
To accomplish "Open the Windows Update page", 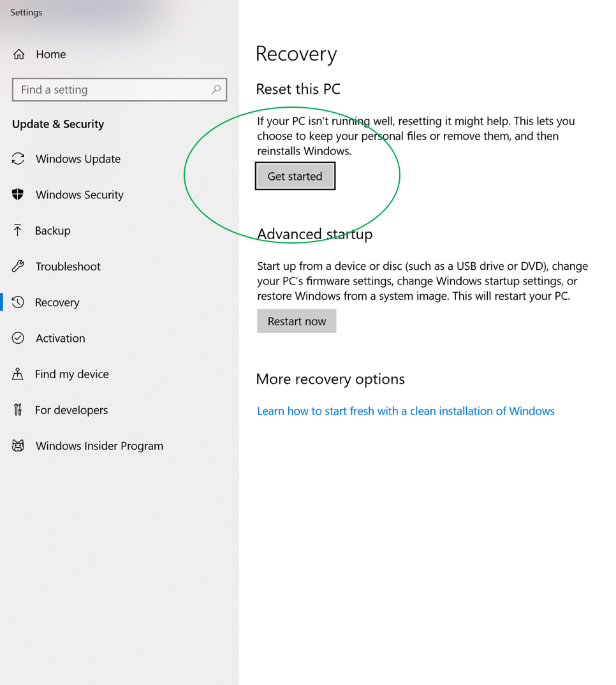I will pos(78,159).
